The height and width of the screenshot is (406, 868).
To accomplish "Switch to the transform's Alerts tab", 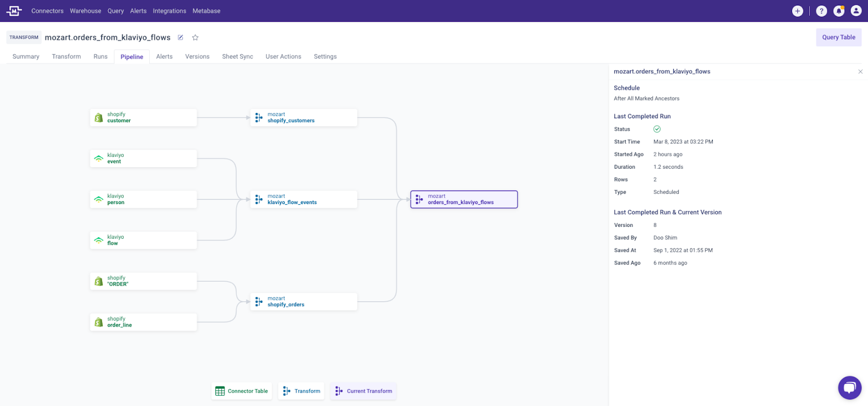I will (164, 56).
